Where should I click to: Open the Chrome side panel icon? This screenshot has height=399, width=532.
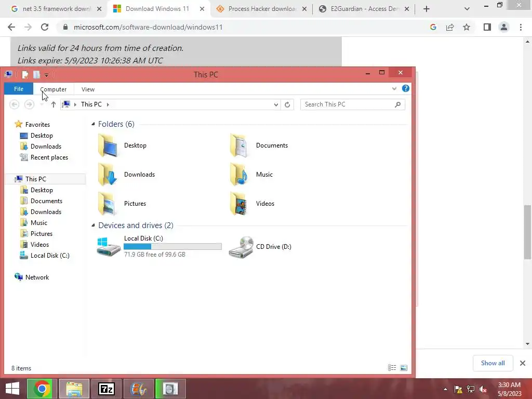click(487, 27)
